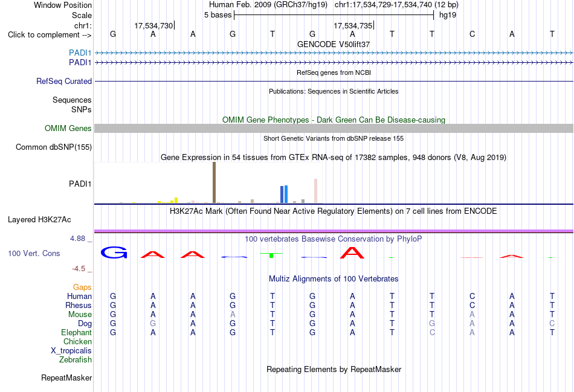The width and height of the screenshot is (574, 392).
Task: Click the Elephant species row label
Action: [77, 332]
